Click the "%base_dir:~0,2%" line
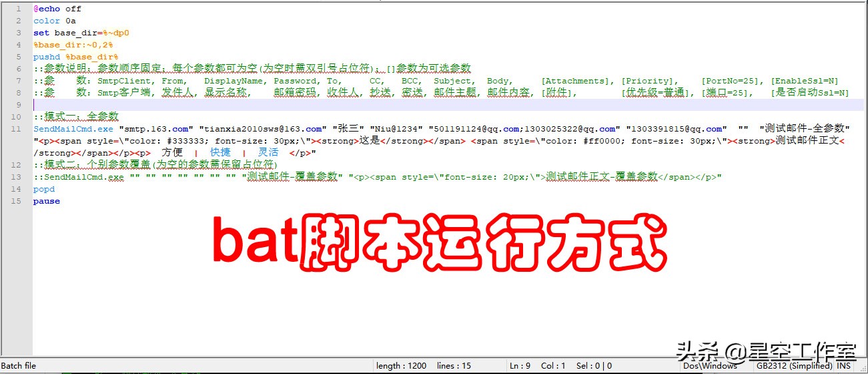 pos(73,45)
